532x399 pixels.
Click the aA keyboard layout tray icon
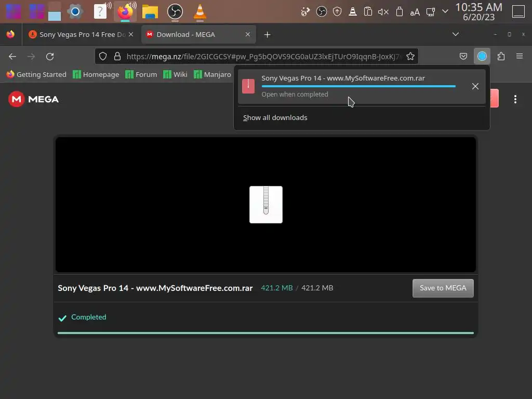tap(415, 12)
